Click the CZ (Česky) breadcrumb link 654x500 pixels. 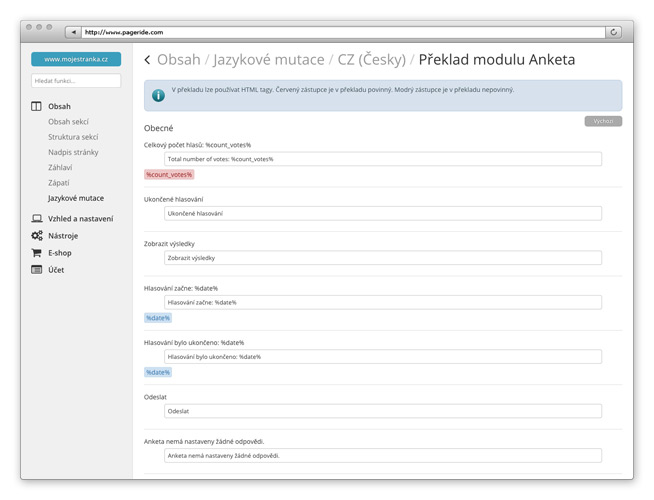[x=370, y=60]
